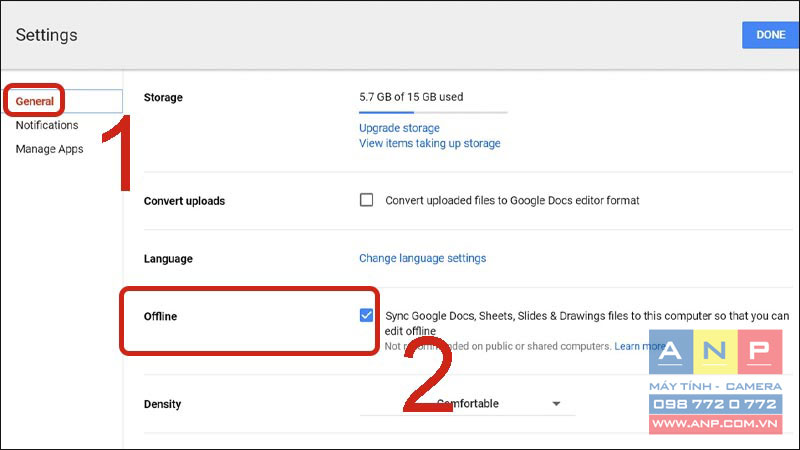Open the Learn more link

coord(639,346)
